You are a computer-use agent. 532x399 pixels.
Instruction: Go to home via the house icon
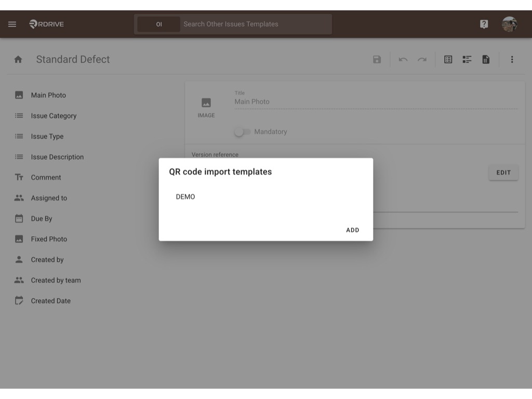[x=18, y=60]
